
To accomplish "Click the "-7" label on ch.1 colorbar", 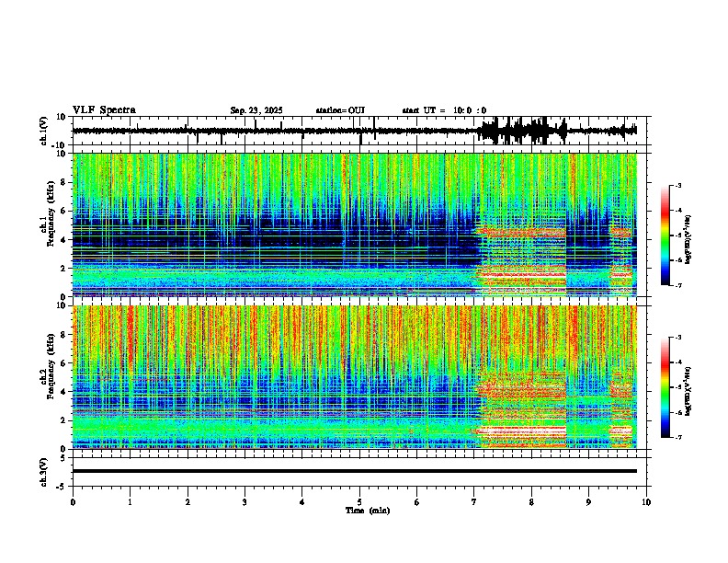I will pos(677,285).
